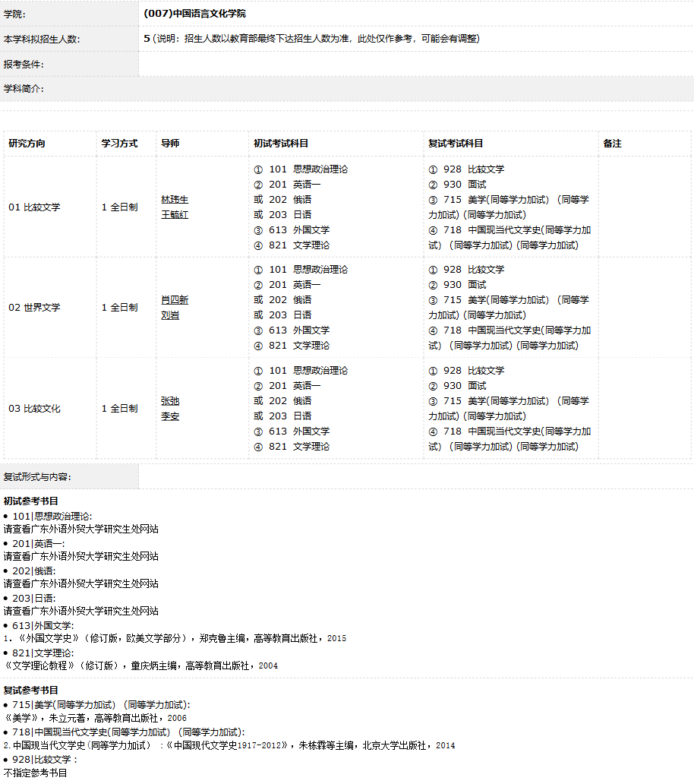Select the 01 比较文学 research direction cell
Screen dimensions: 694x784
[x=34, y=207]
